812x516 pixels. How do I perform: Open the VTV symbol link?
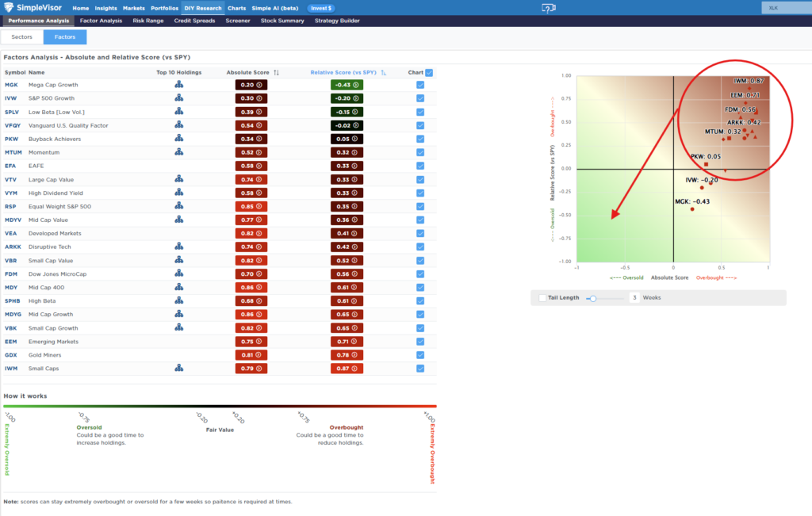coord(11,179)
